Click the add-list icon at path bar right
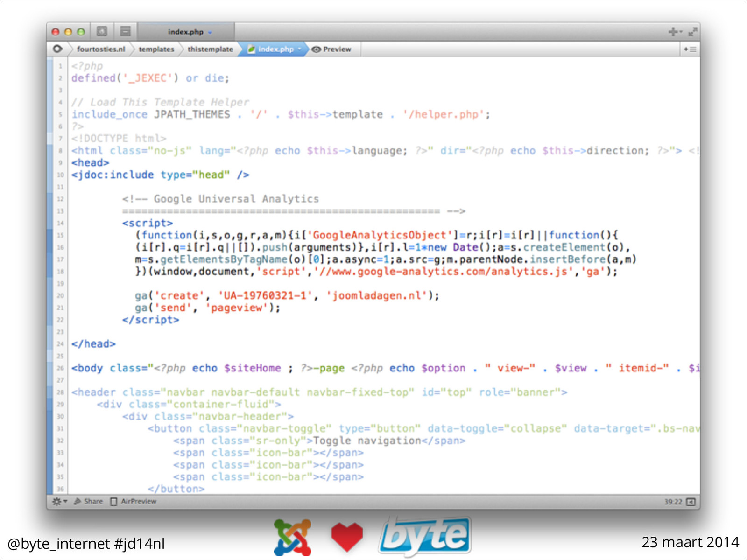Viewport: 747px width, 560px height. (x=690, y=49)
